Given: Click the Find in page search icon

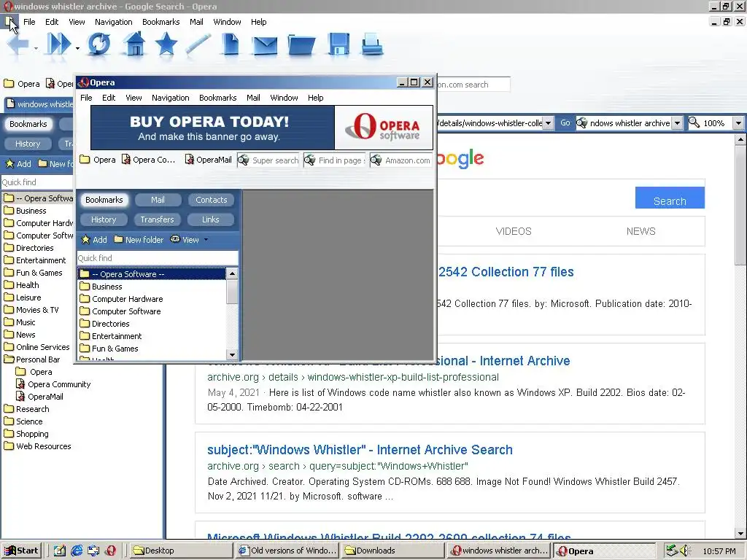Looking at the screenshot, I should (x=309, y=160).
